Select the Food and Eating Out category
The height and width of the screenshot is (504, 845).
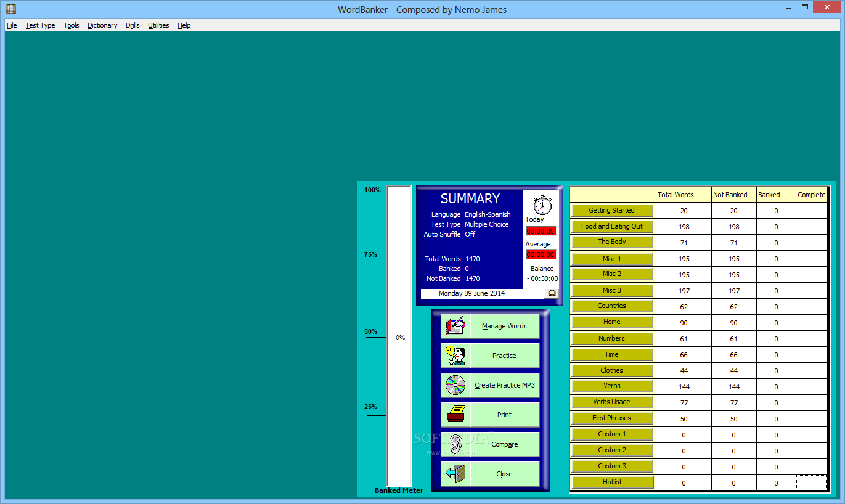pos(612,227)
